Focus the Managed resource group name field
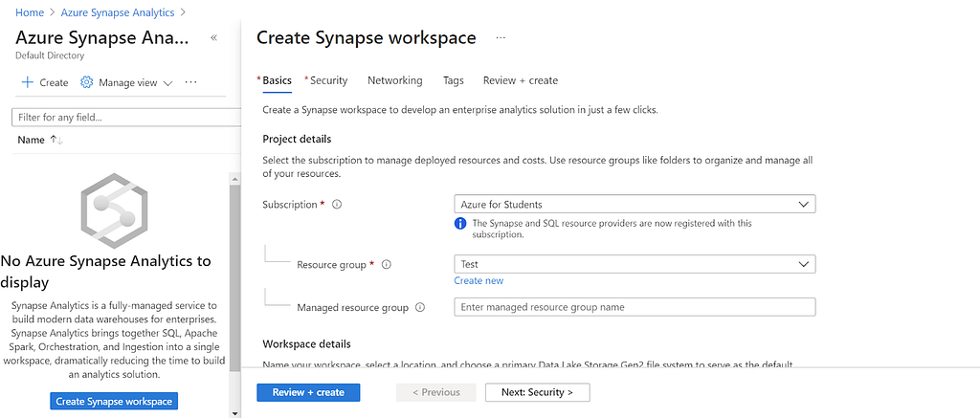 pos(635,307)
